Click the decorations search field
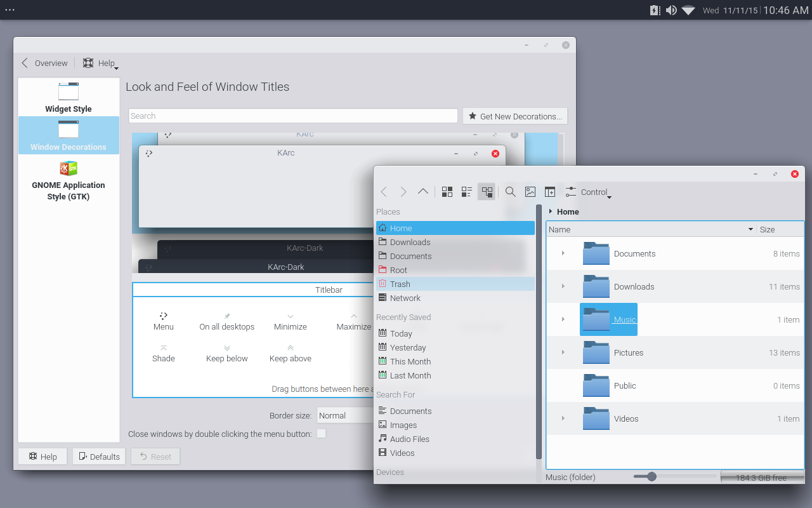The image size is (812, 508). [293, 116]
